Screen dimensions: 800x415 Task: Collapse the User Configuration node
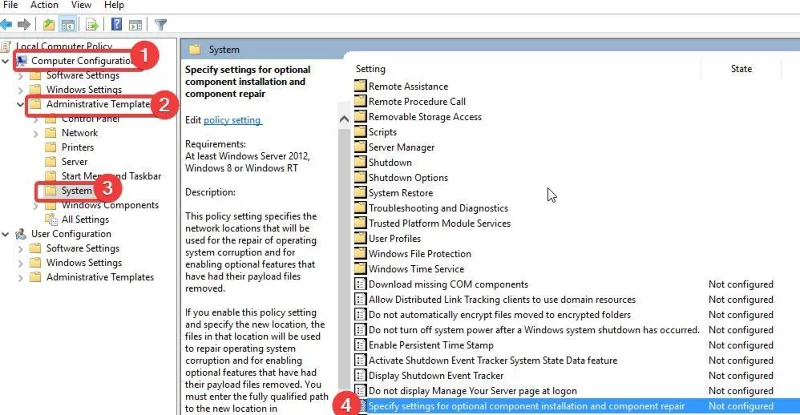pos(6,234)
